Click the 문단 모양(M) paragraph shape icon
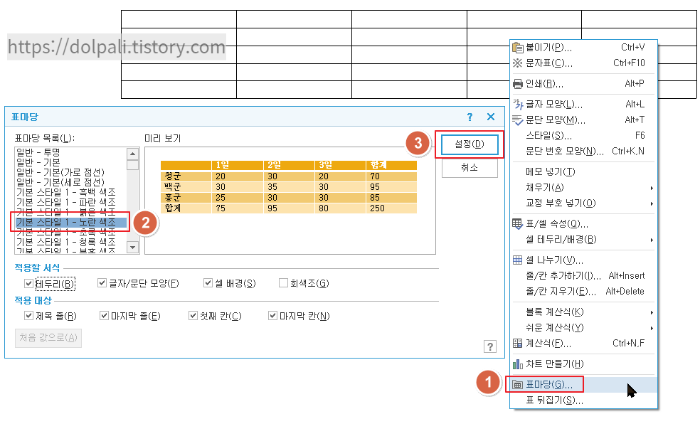 click(x=517, y=120)
